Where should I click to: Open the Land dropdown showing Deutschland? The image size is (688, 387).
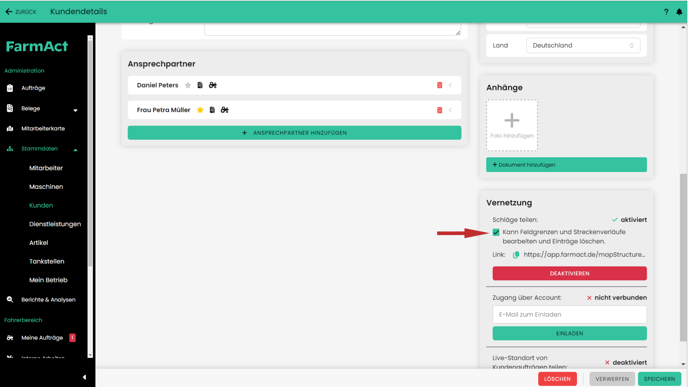[x=583, y=46]
